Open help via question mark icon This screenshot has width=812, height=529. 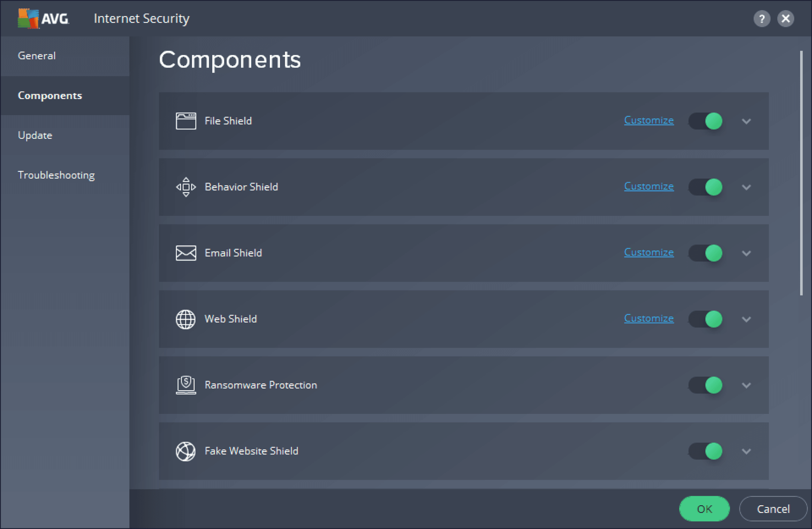click(x=762, y=18)
